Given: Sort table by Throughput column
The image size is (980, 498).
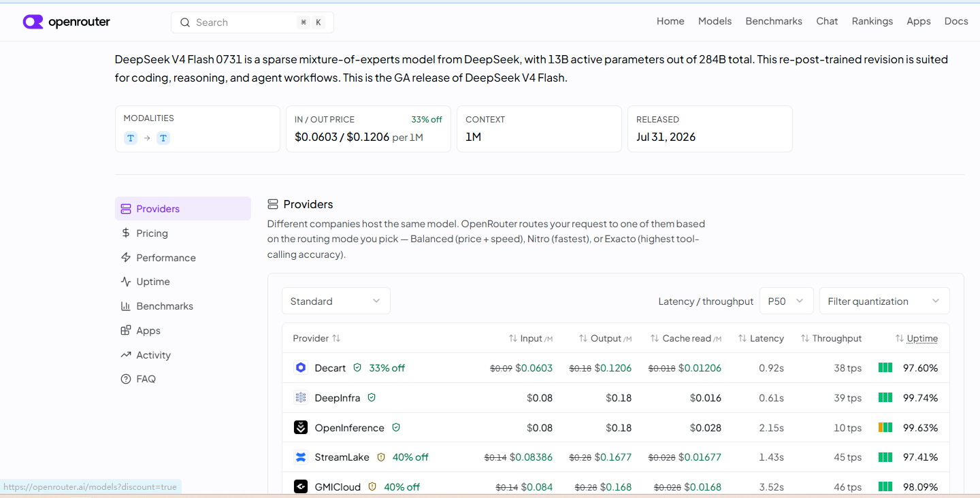Looking at the screenshot, I should pyautogui.click(x=831, y=338).
